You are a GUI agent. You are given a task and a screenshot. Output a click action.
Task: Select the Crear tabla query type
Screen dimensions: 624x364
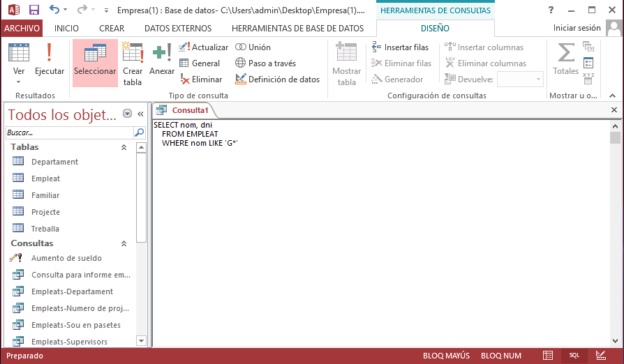pos(132,63)
